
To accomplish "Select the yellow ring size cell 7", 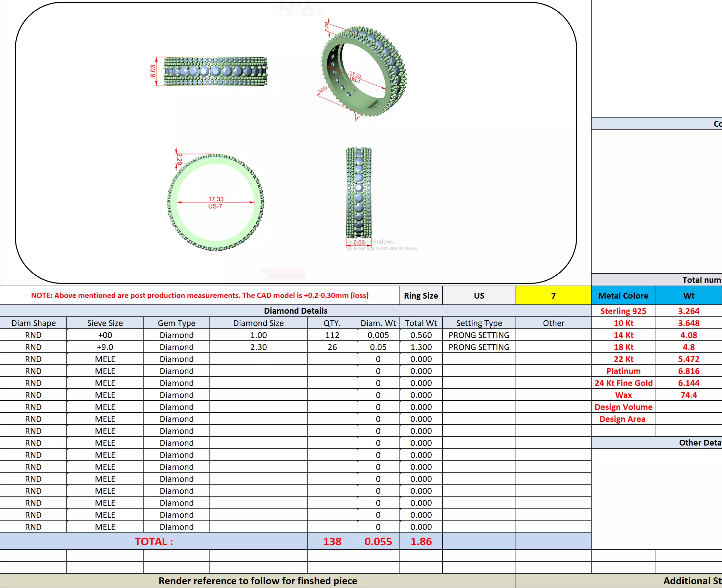I will [553, 296].
